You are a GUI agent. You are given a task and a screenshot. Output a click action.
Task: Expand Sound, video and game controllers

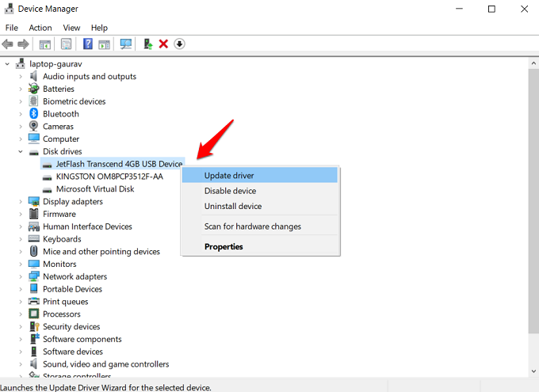click(21, 364)
